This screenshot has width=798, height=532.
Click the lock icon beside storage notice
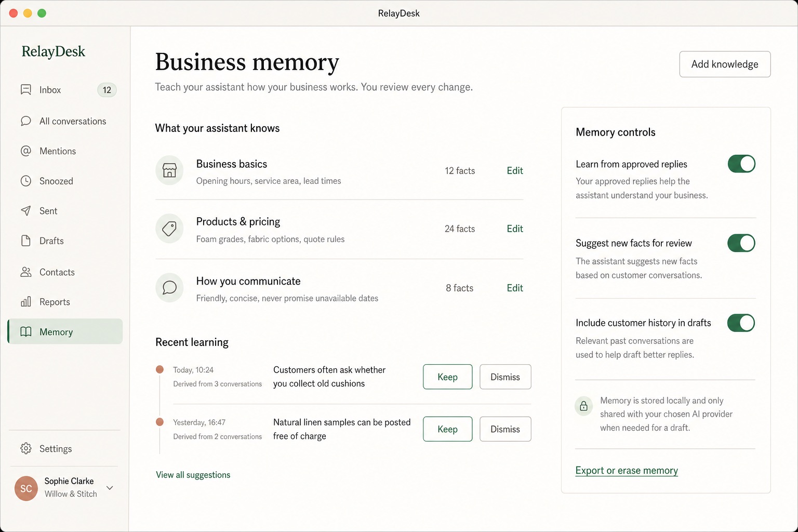[x=583, y=406]
